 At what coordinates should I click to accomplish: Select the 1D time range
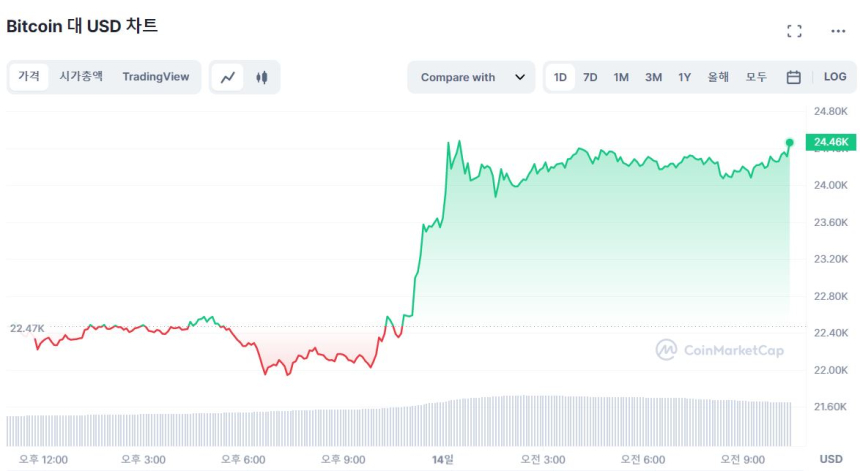[560, 77]
